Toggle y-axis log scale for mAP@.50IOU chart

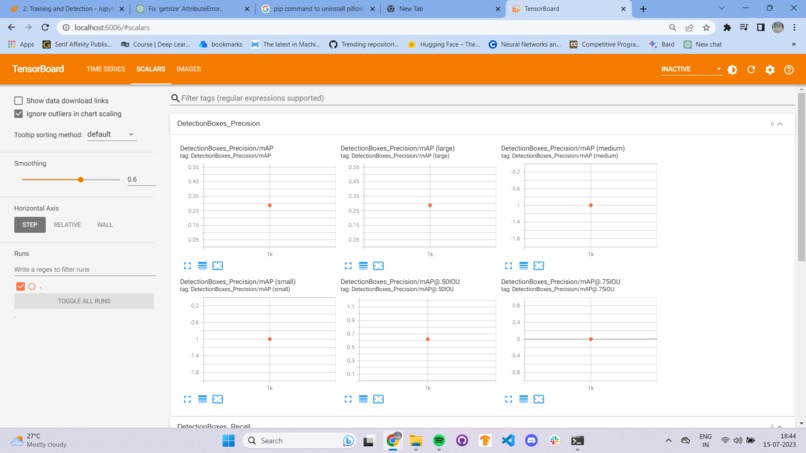(x=363, y=399)
